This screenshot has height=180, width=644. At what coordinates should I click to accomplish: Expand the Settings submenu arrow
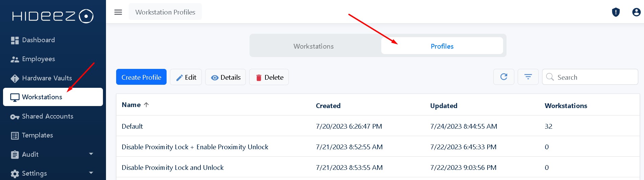[x=91, y=173]
